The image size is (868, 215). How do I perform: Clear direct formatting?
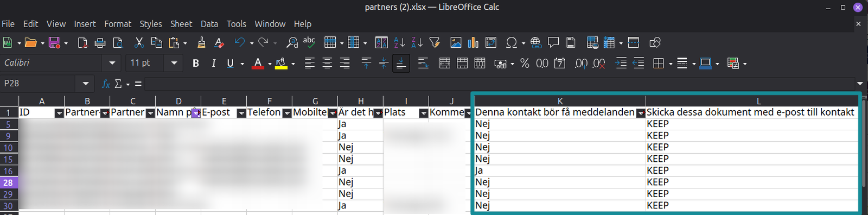219,43
